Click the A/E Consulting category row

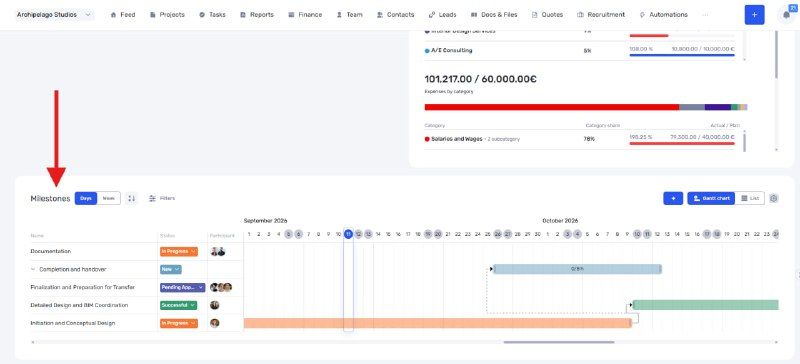pos(580,51)
